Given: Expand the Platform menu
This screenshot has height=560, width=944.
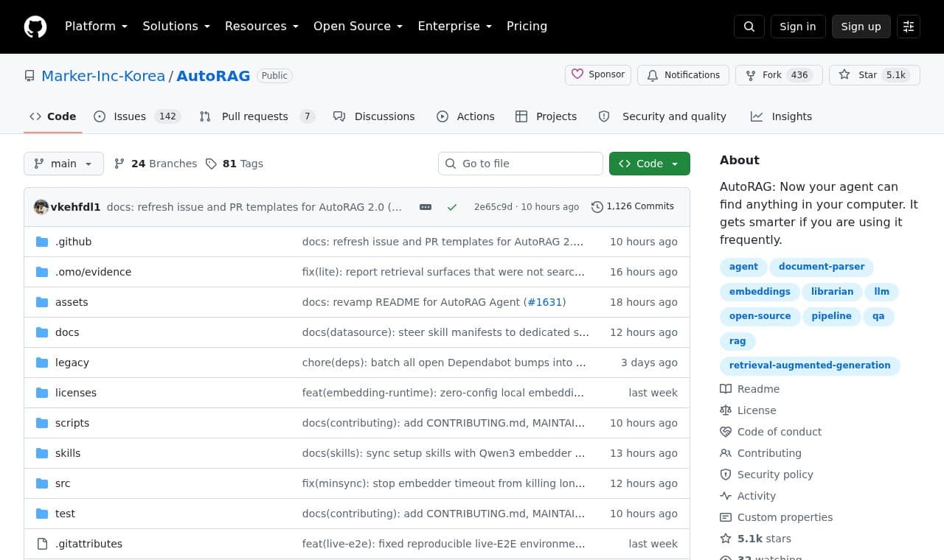Looking at the screenshot, I should pos(97,27).
